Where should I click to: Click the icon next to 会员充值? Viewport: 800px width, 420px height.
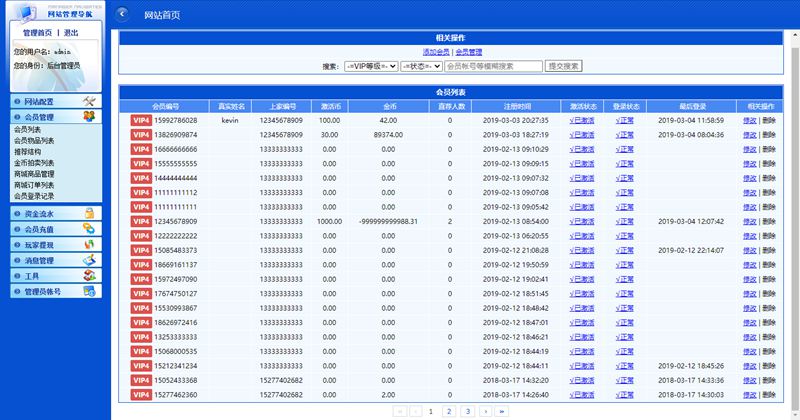90,229
